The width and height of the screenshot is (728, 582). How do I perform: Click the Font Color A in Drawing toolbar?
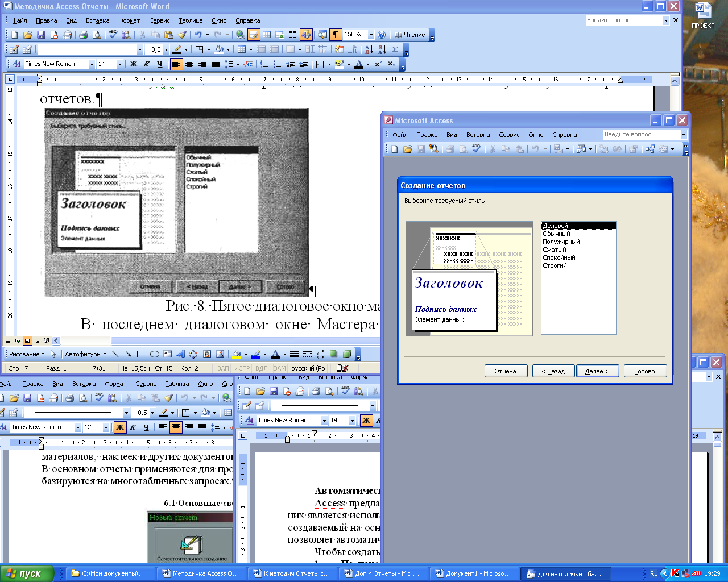click(x=275, y=354)
